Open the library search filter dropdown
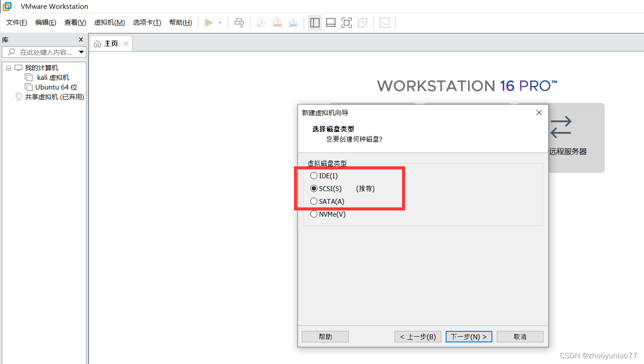 [x=81, y=52]
